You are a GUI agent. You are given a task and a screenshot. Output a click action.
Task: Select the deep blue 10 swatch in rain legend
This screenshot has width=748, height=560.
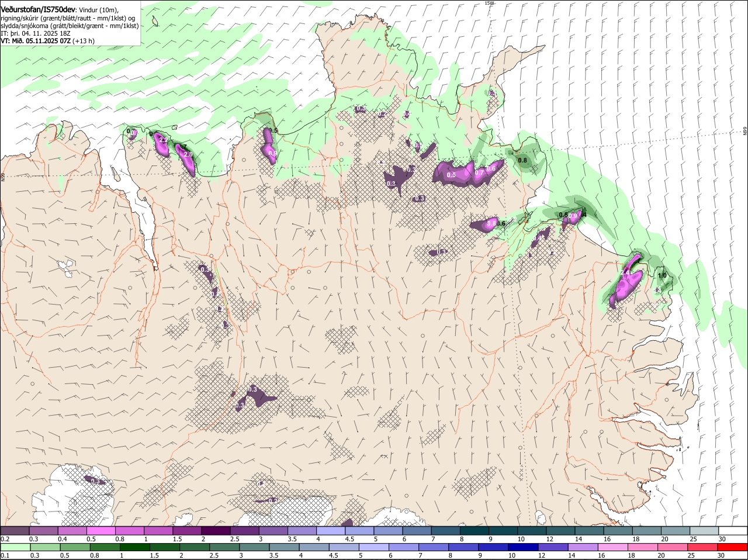pos(522,547)
